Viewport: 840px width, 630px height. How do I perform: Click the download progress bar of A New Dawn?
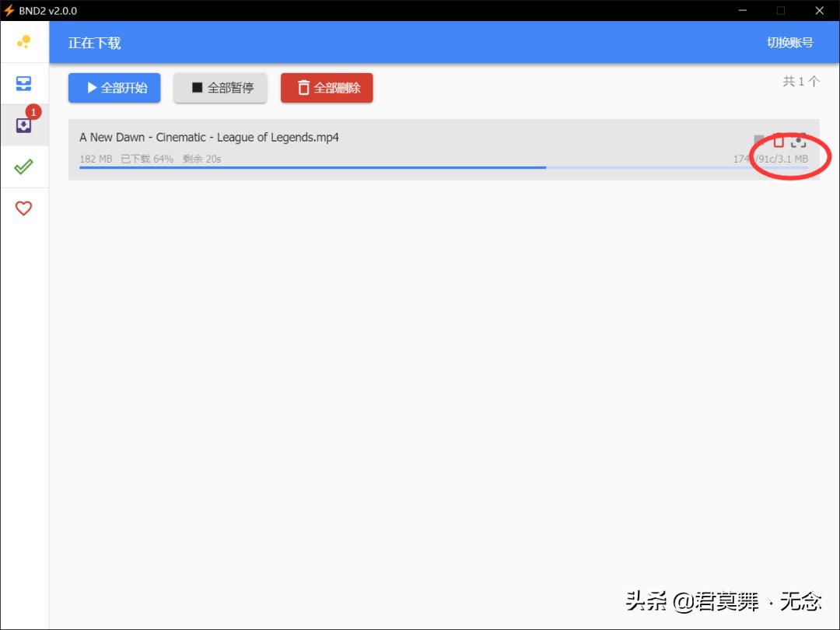tap(443, 168)
